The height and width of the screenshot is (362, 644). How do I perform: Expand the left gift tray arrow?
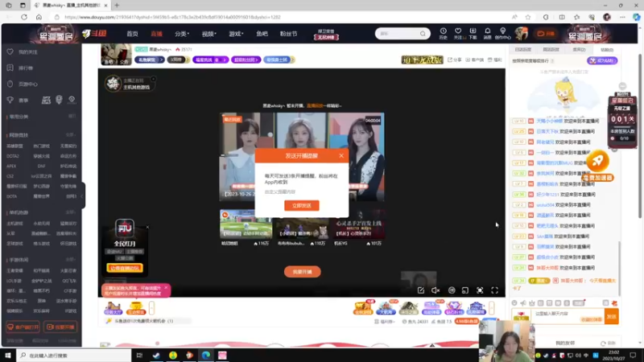click(151, 308)
